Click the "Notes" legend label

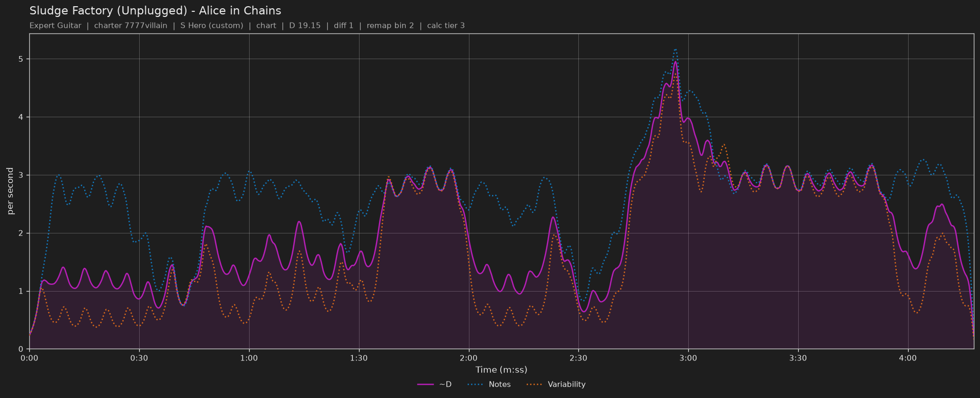[x=500, y=385]
